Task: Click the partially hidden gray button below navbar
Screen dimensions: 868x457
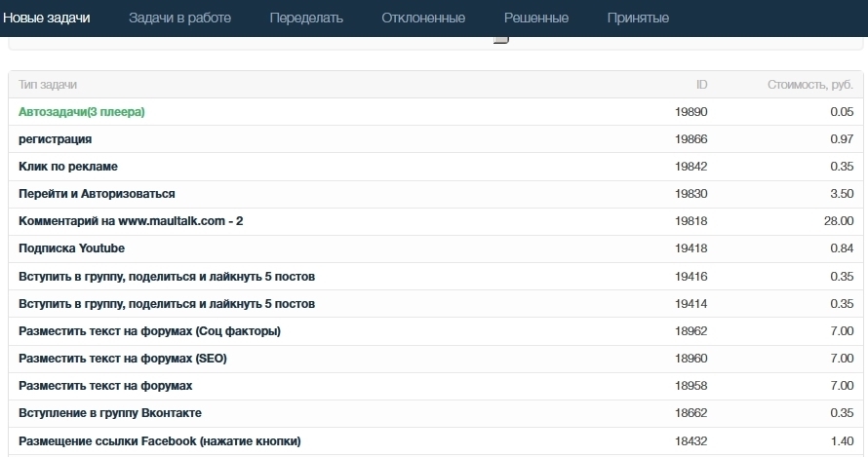Action: coord(501,40)
